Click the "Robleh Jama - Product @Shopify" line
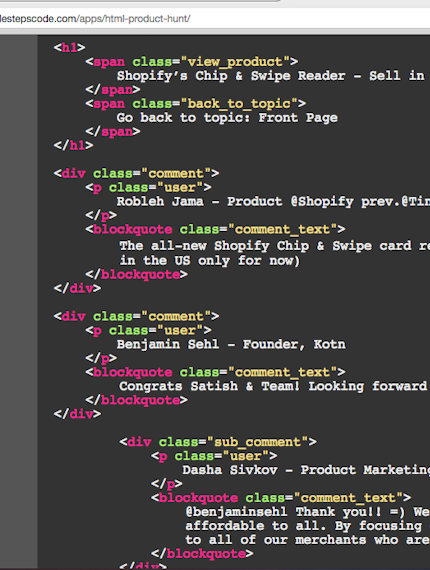 pyautogui.click(x=273, y=201)
